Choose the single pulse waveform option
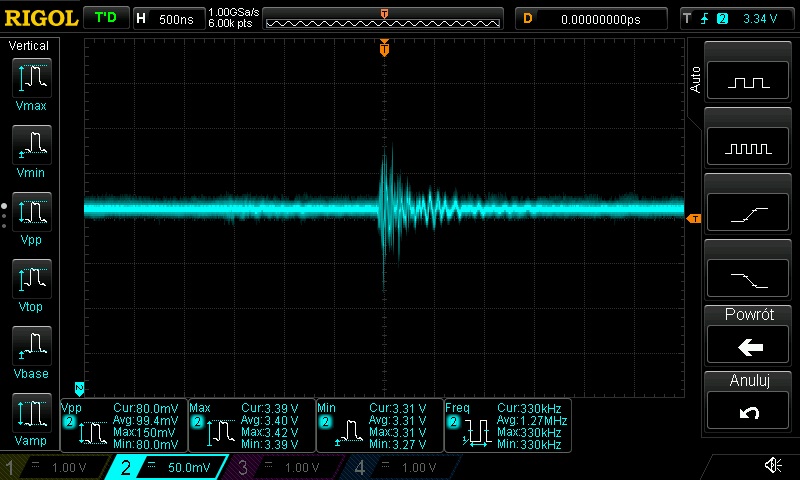 (x=748, y=80)
